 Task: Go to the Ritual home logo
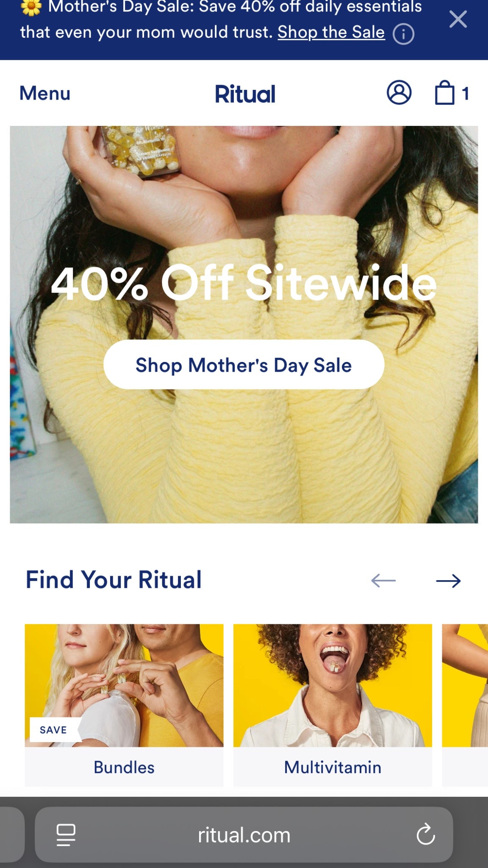coord(245,94)
